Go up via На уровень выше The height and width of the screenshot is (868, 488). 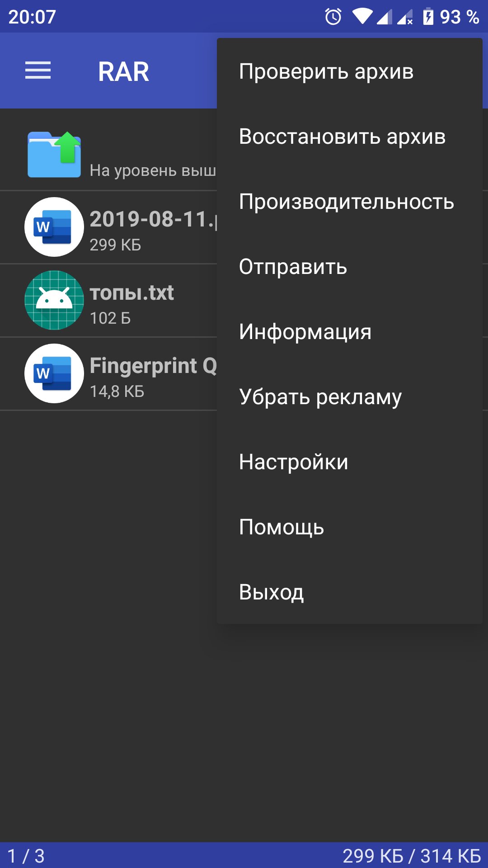[x=108, y=154]
